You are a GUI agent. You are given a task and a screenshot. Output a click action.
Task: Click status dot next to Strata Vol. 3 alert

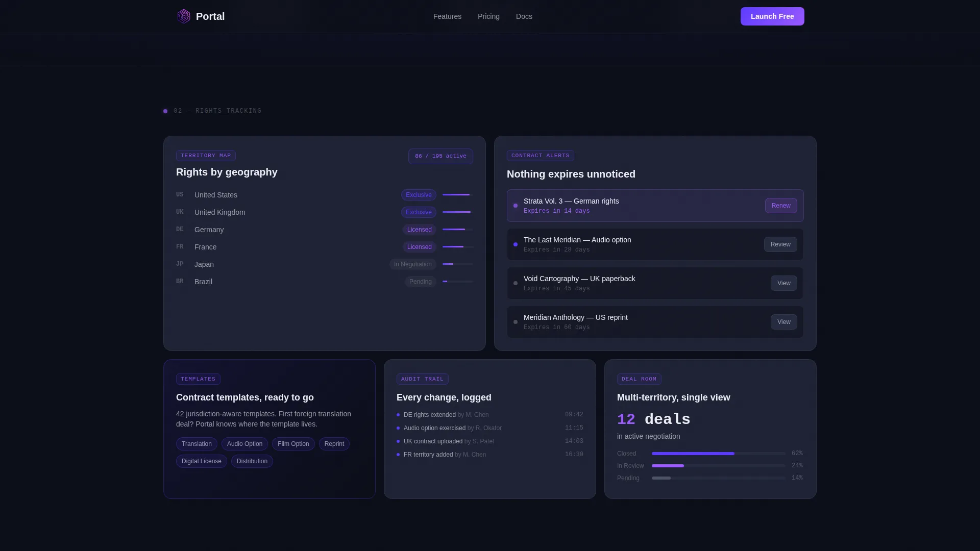pos(516,206)
